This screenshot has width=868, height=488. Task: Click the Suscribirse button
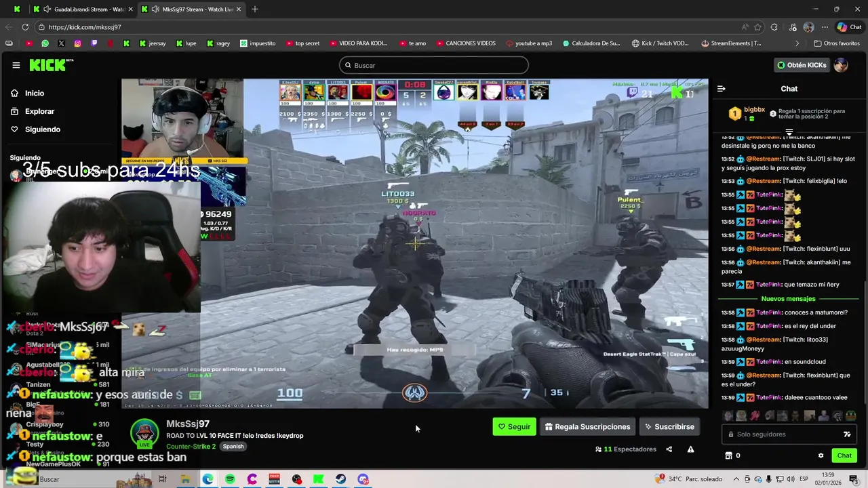click(x=669, y=427)
